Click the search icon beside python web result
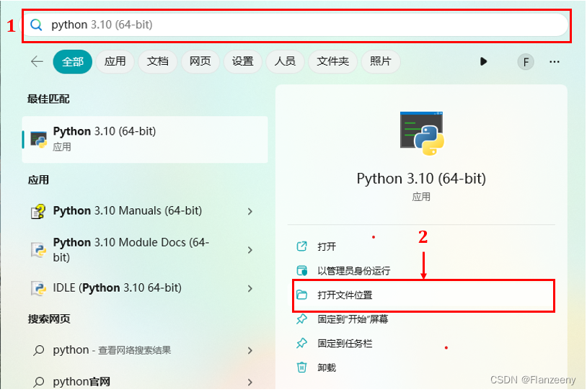 click(x=38, y=350)
